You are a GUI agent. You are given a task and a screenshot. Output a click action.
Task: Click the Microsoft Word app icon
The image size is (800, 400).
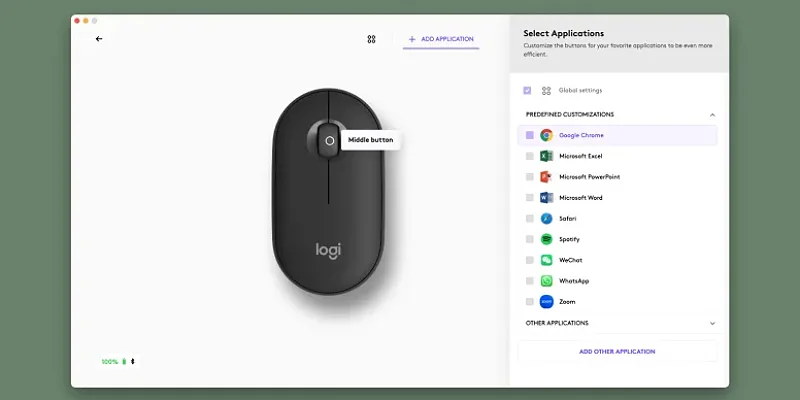(x=546, y=197)
